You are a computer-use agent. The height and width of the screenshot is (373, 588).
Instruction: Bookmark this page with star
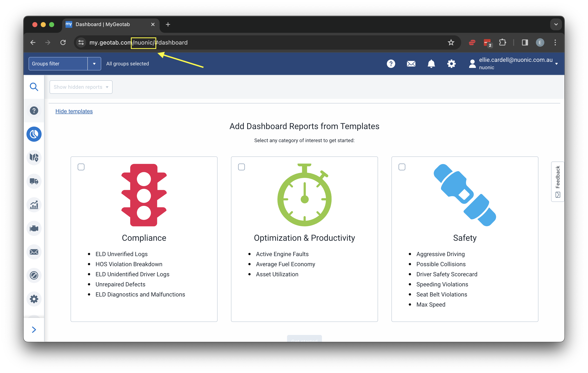pyautogui.click(x=451, y=42)
